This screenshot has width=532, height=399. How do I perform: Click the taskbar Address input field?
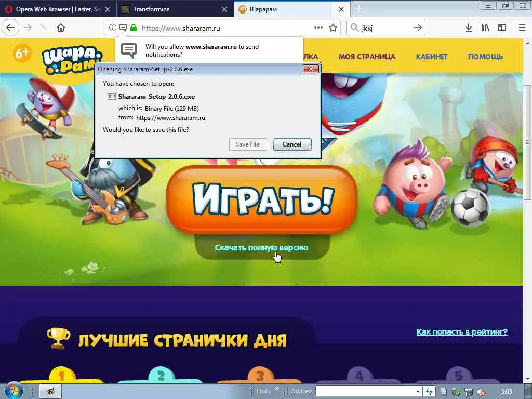click(365, 392)
